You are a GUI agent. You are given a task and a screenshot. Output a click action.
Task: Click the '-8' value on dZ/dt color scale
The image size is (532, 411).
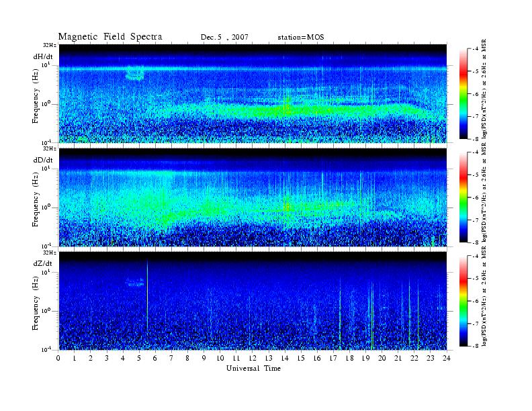(476, 346)
